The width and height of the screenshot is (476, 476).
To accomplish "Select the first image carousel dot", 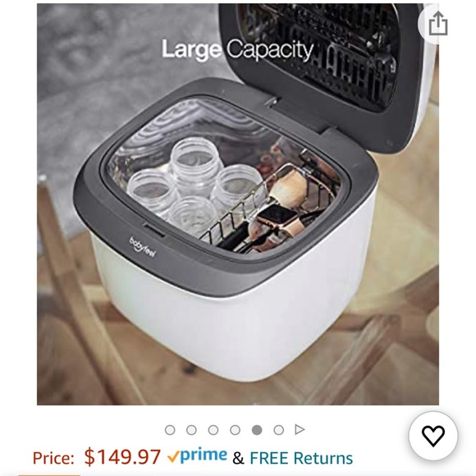I will point(170,430).
